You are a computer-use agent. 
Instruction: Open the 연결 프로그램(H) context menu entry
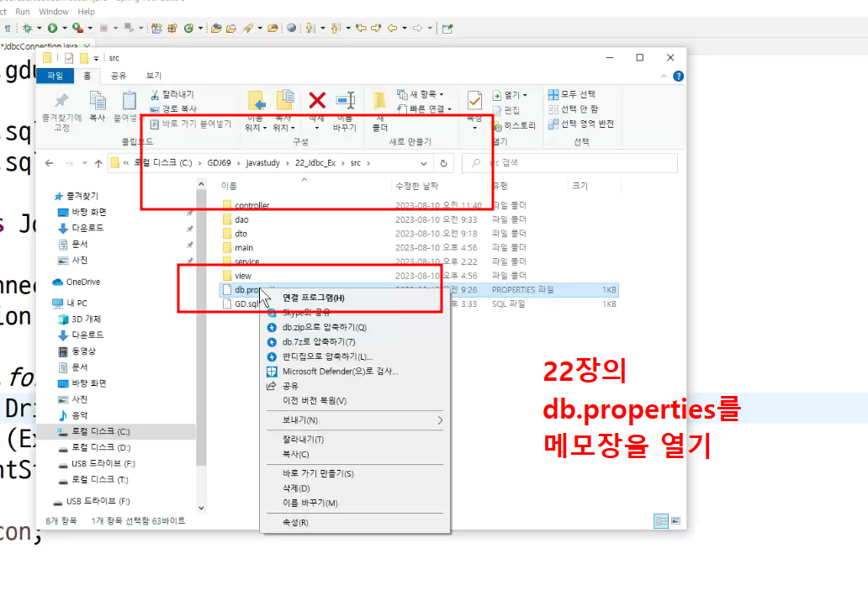(x=314, y=298)
